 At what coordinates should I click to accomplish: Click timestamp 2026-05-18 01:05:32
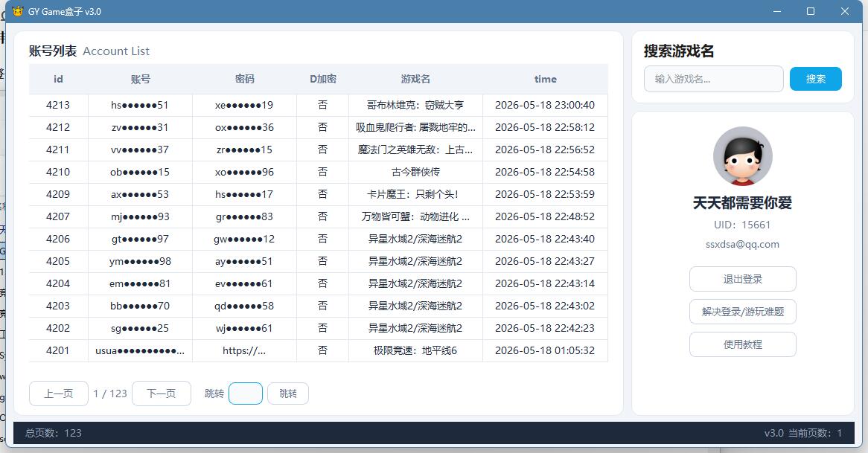545,350
